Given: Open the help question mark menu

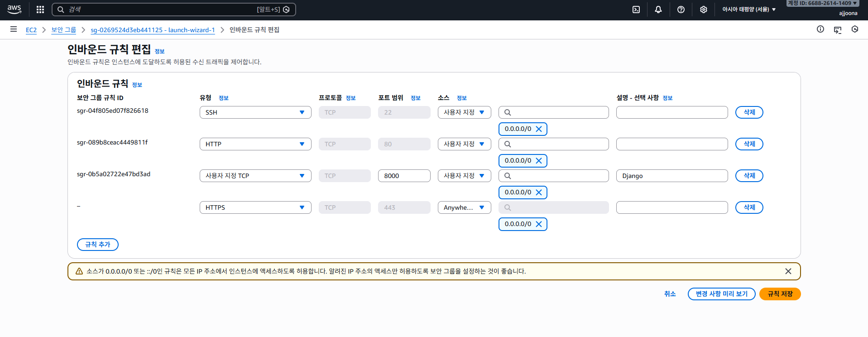Looking at the screenshot, I should coord(681,10).
